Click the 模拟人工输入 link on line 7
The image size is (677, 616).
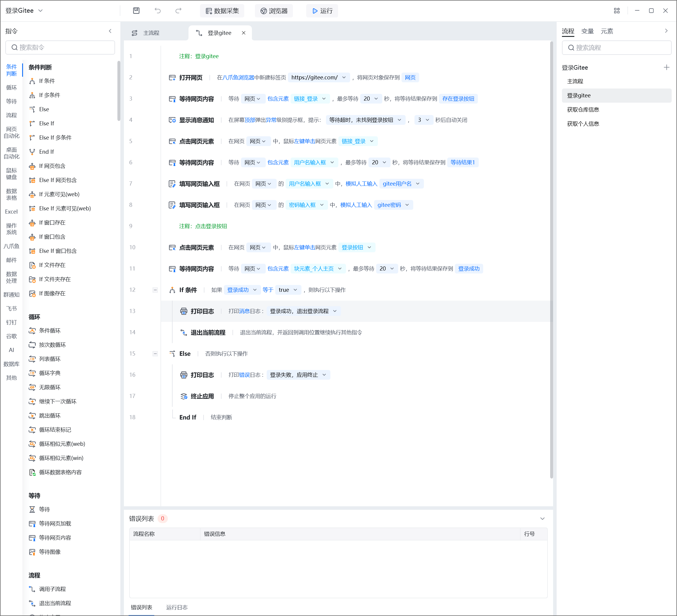[361, 184]
